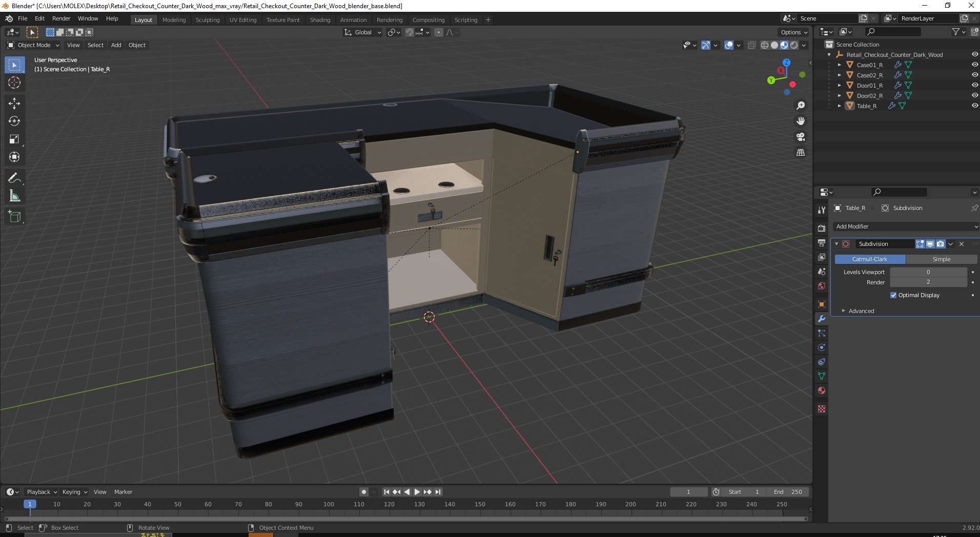The image size is (980, 537).
Task: Adjust the Render levels slider field
Action: click(928, 282)
